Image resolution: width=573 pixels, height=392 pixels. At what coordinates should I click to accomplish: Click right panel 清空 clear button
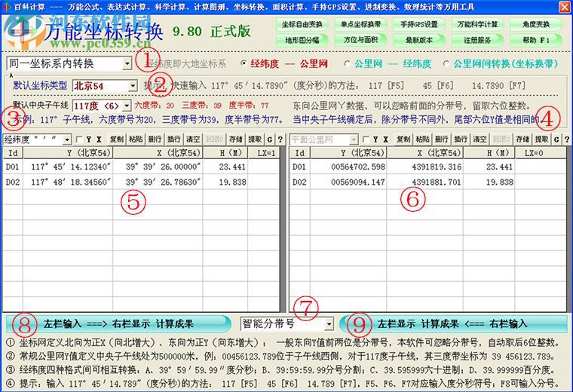480,139
